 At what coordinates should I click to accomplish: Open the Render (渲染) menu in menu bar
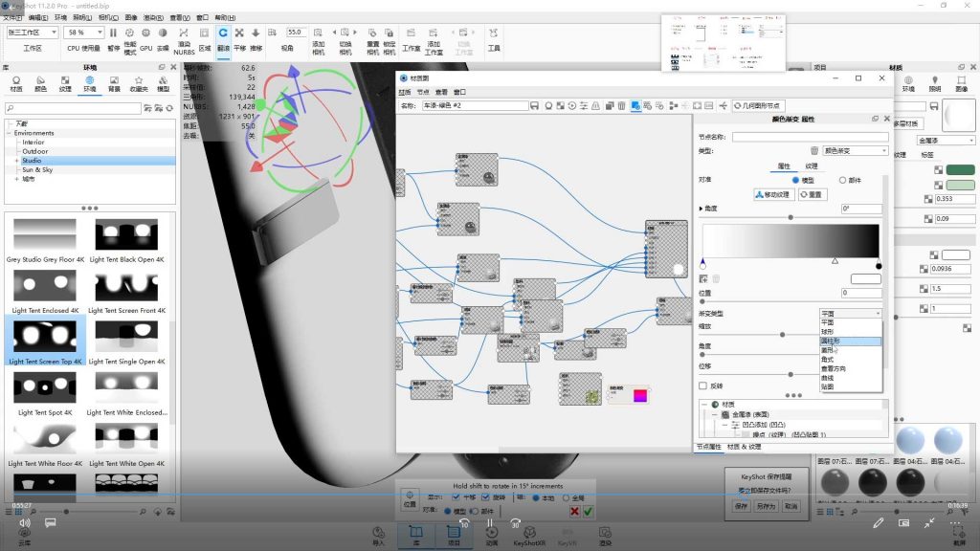point(152,17)
